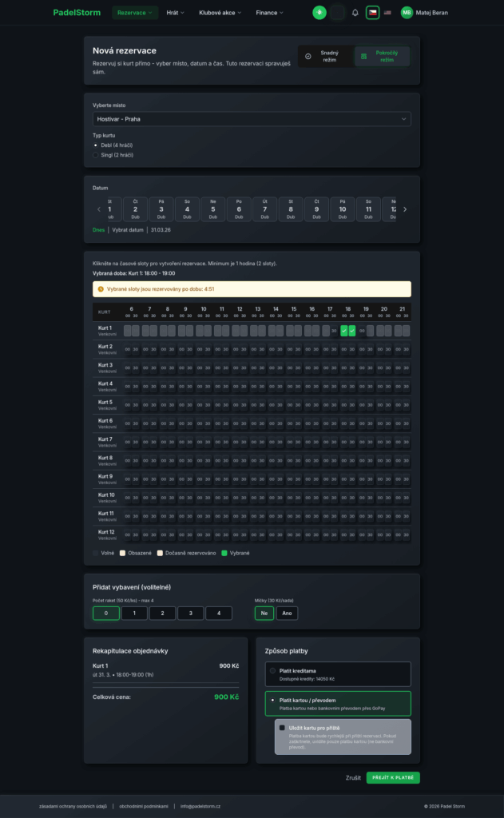The width and height of the screenshot is (504, 818).
Task: Open the Hostivar - Praha location selector
Action: 252,119
